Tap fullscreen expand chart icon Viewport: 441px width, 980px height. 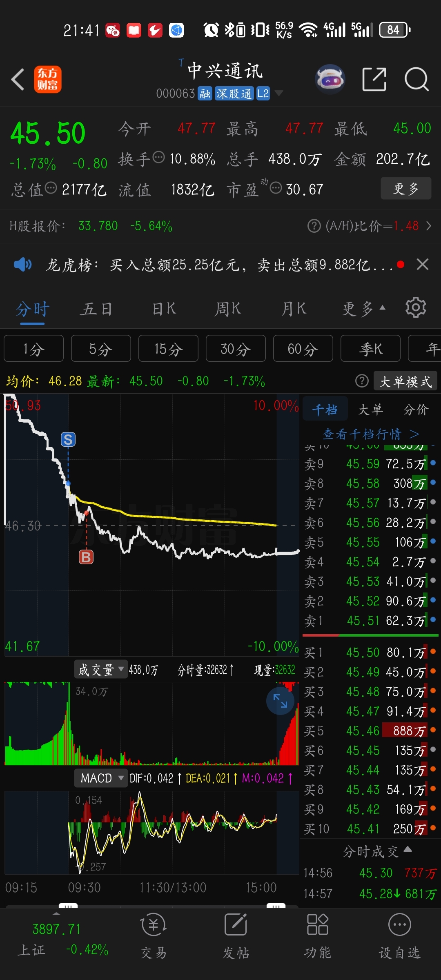[280, 701]
